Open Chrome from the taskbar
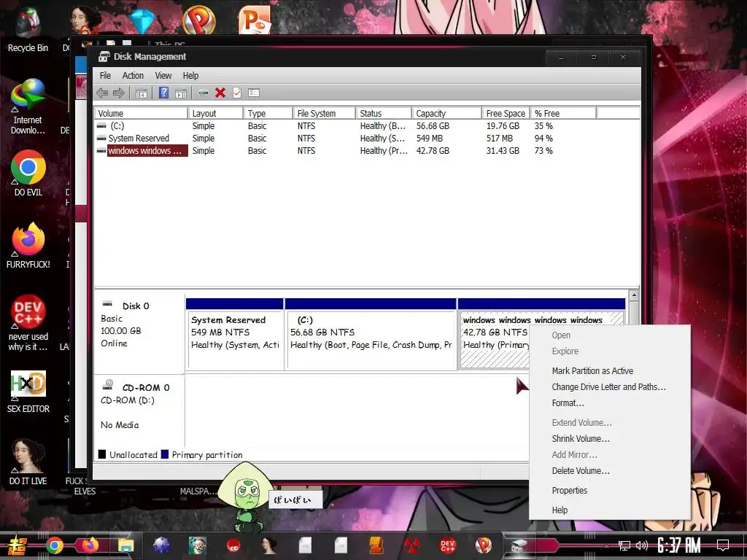 coord(55,545)
